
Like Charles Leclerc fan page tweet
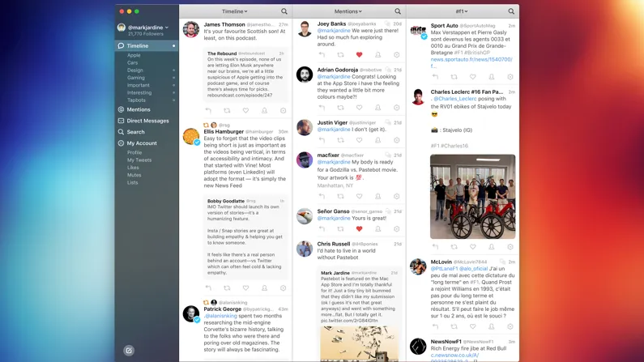coord(473,247)
